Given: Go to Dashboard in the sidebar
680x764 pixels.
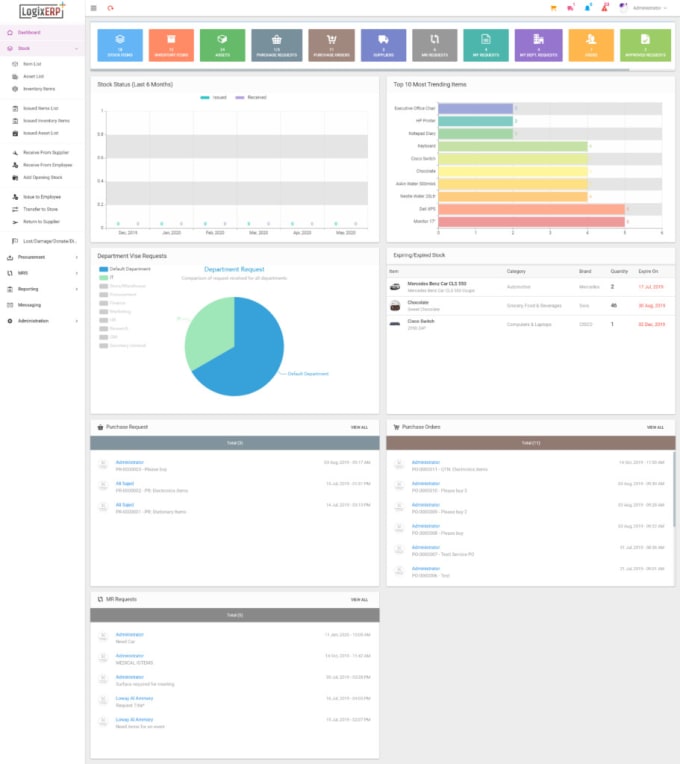Looking at the screenshot, I should pos(42,33).
